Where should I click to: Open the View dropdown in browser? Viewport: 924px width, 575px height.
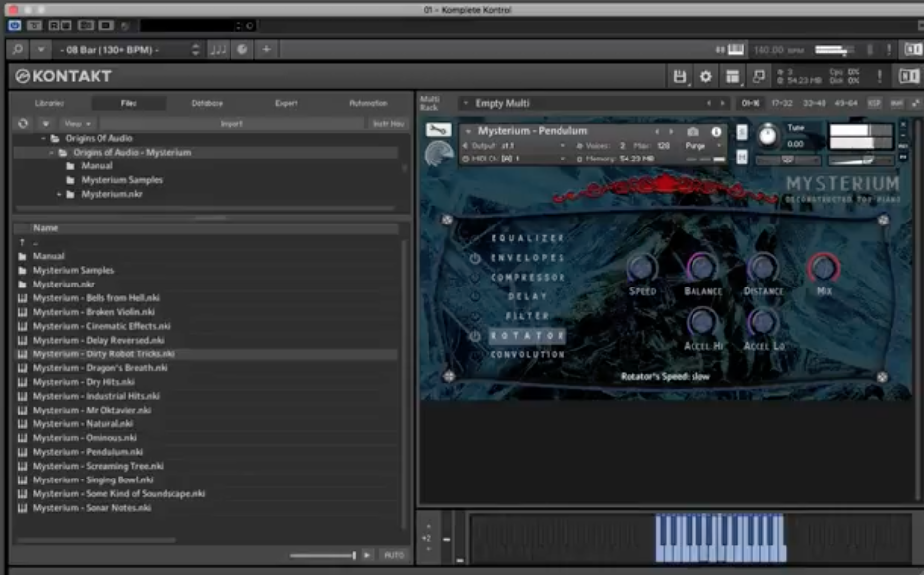(77, 124)
